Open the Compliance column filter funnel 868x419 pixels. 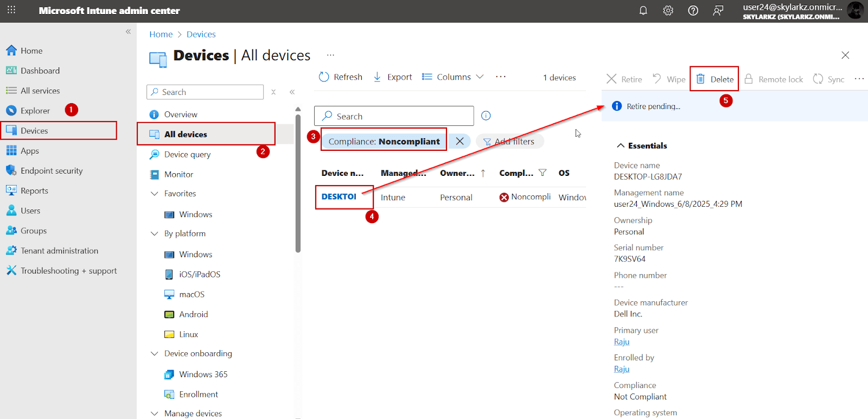click(542, 173)
